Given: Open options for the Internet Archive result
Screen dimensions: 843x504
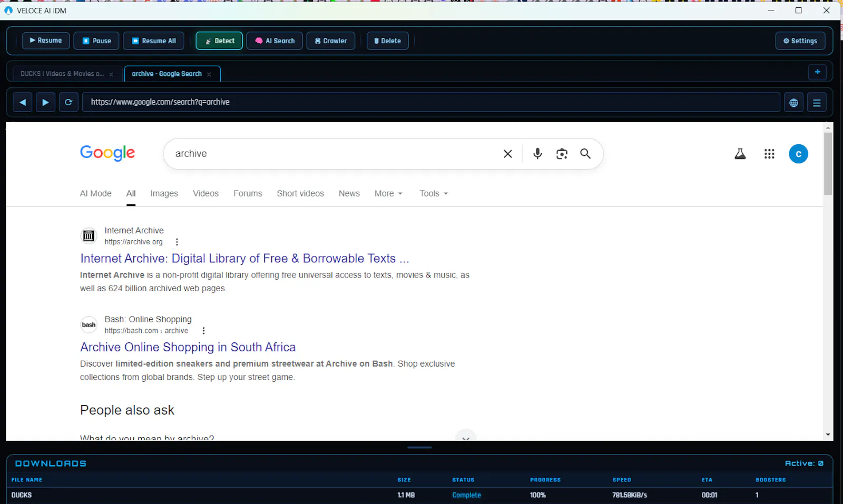Looking at the screenshot, I should [177, 242].
